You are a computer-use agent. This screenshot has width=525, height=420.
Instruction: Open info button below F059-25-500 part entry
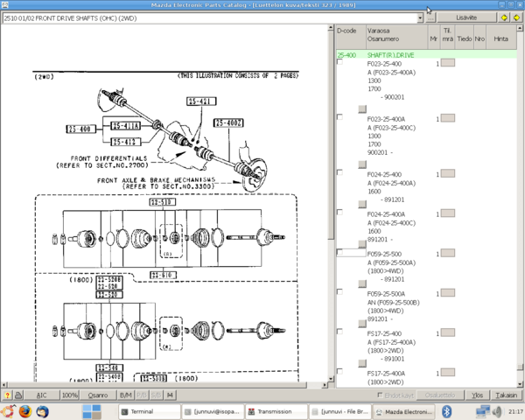[x=362, y=283]
